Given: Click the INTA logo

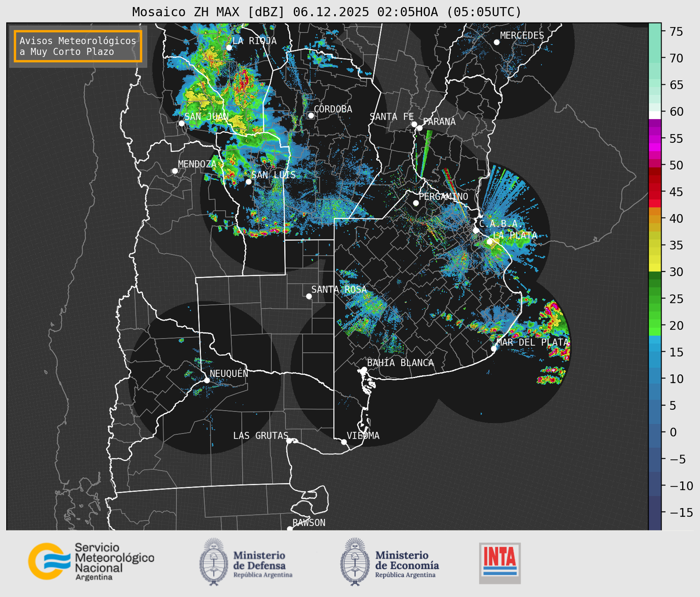Looking at the screenshot, I should click(x=500, y=563).
